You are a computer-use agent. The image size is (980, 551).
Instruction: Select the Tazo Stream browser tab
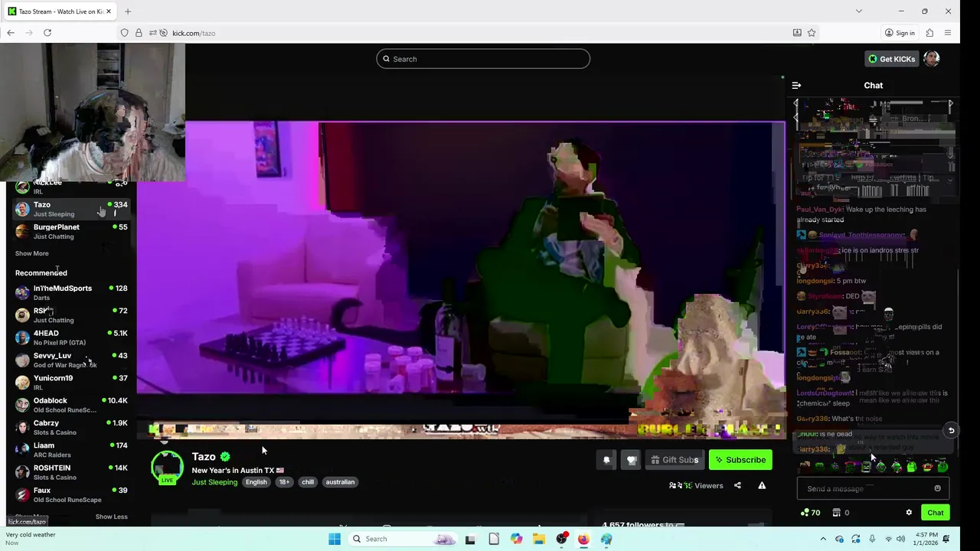click(60, 11)
